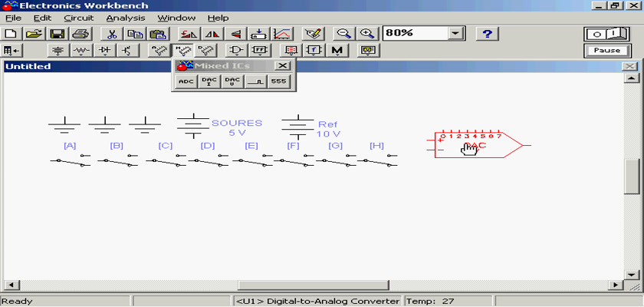
Task: Toggle switch [C] on the canvas
Action: (166, 160)
